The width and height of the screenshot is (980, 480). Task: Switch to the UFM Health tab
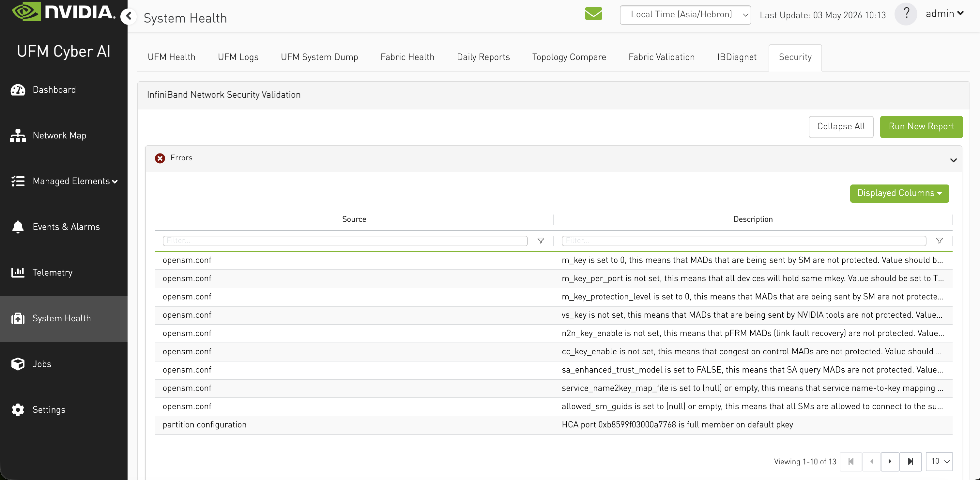172,57
